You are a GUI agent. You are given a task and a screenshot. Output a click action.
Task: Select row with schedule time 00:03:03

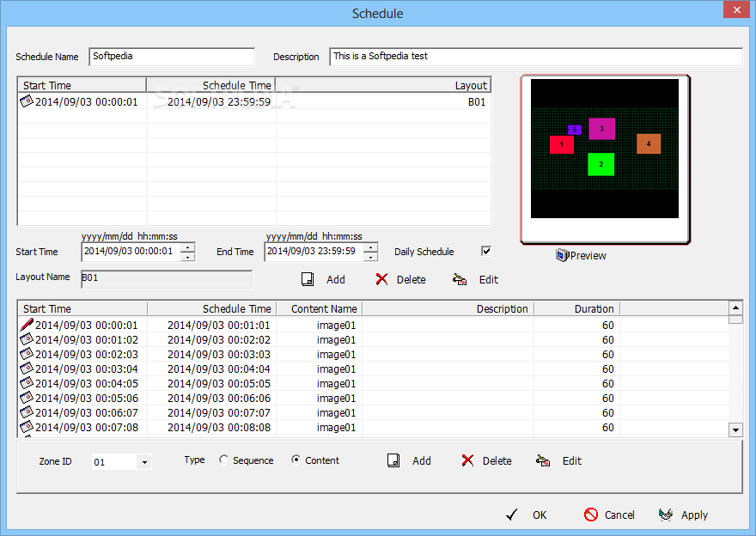373,354
